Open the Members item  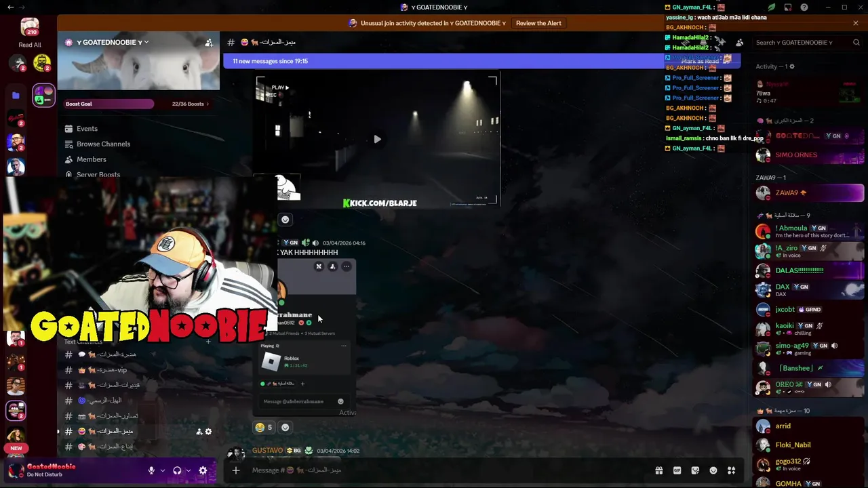91,159
